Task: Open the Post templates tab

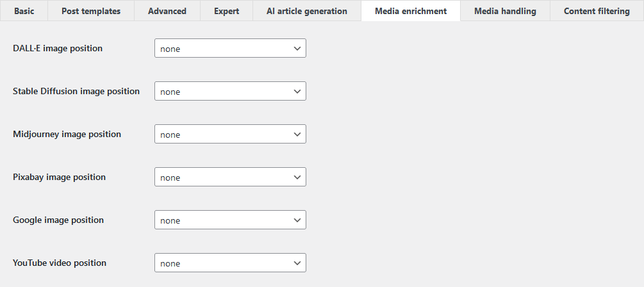Action: coord(91,11)
